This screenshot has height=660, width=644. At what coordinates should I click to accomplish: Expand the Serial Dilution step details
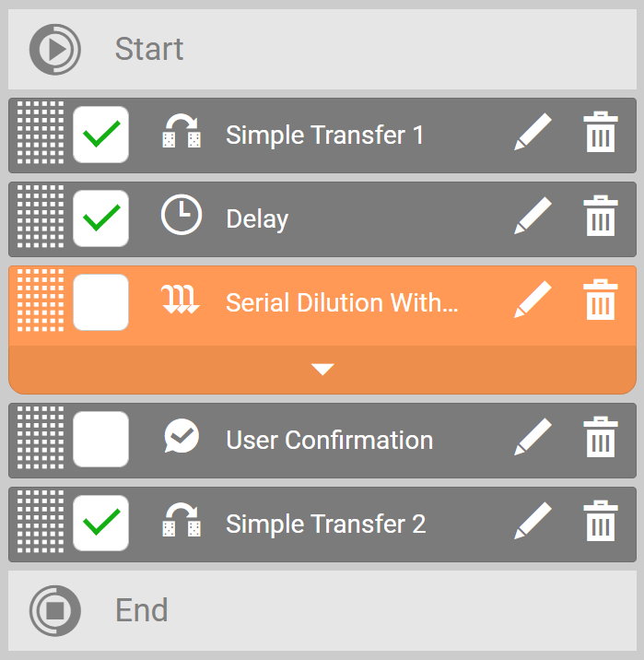coord(322,370)
